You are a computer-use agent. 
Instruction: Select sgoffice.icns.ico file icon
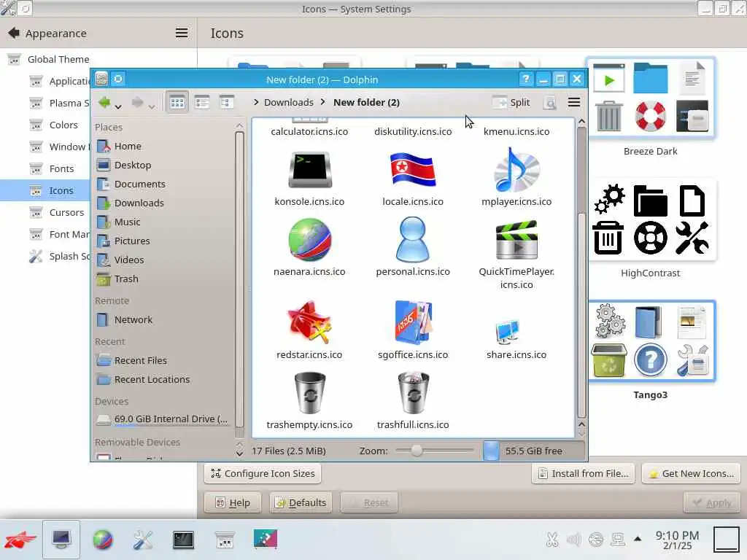413,322
